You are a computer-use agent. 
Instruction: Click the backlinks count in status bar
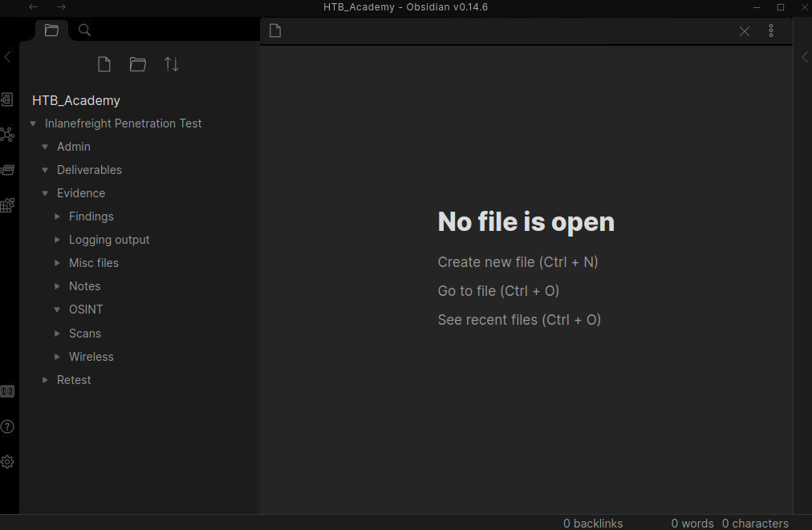point(593,523)
